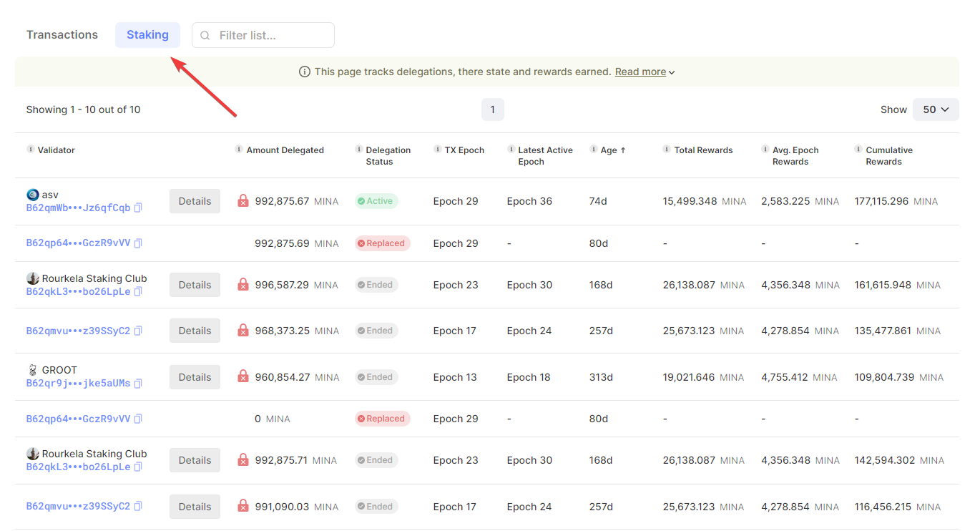Open the Show 50 rows dropdown

coord(936,109)
